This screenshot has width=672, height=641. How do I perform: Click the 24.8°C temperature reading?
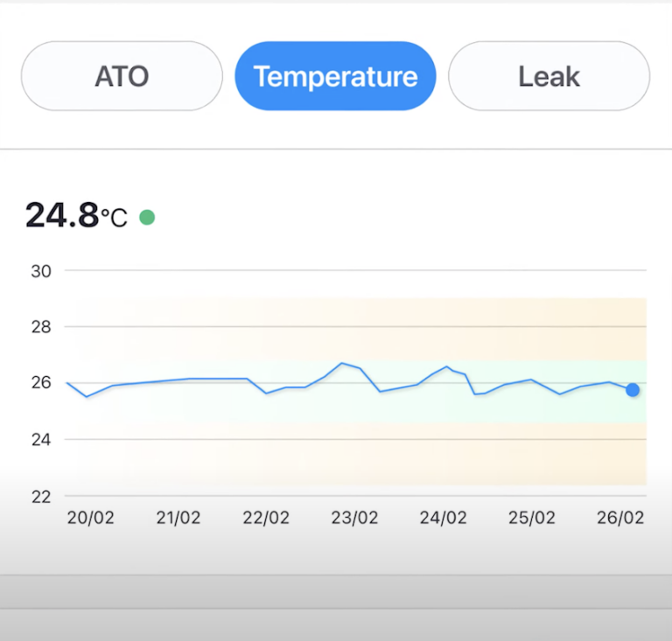coord(76,215)
